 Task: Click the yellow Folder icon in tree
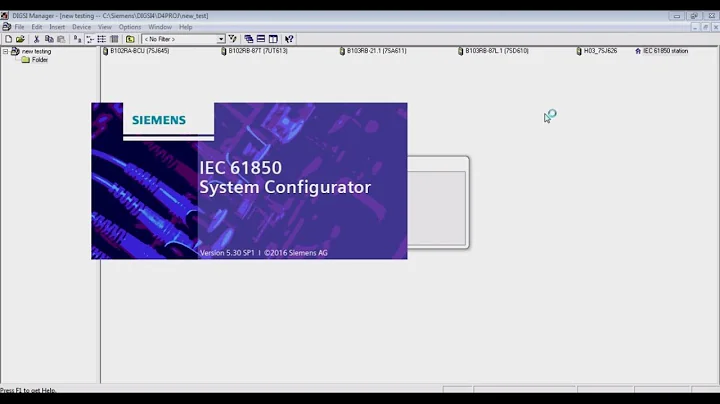26,60
